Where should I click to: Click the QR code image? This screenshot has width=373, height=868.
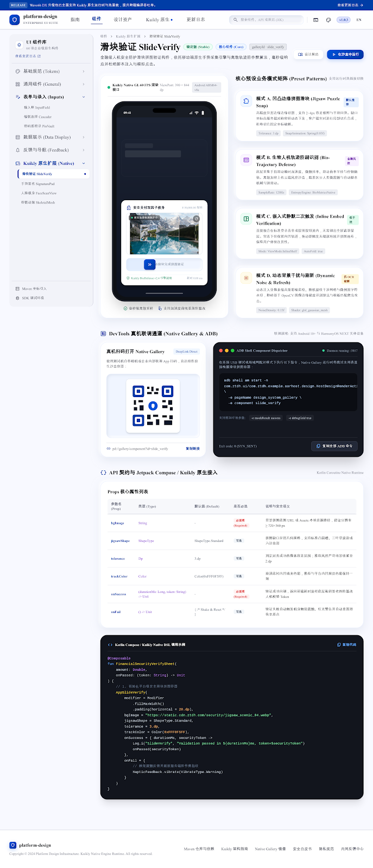(x=153, y=406)
